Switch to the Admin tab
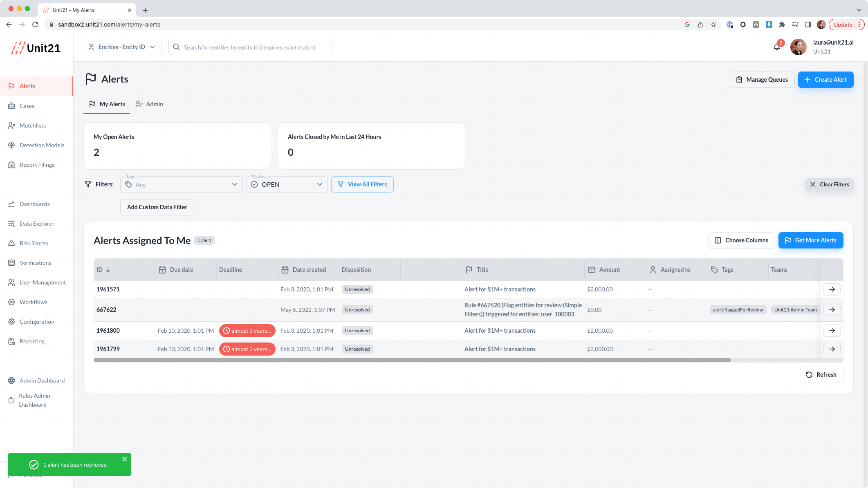The image size is (868, 488). click(x=150, y=104)
